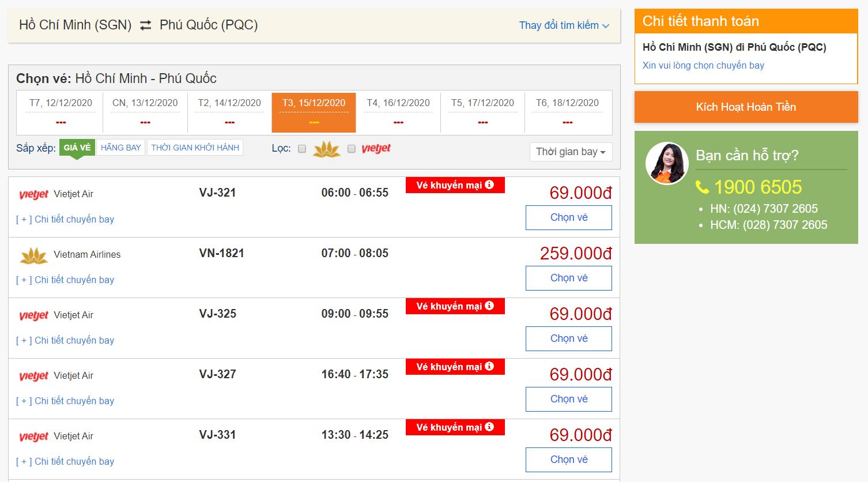Tick the Vietjet filter checkbox
The width and height of the screenshot is (868, 482).
pyautogui.click(x=352, y=149)
